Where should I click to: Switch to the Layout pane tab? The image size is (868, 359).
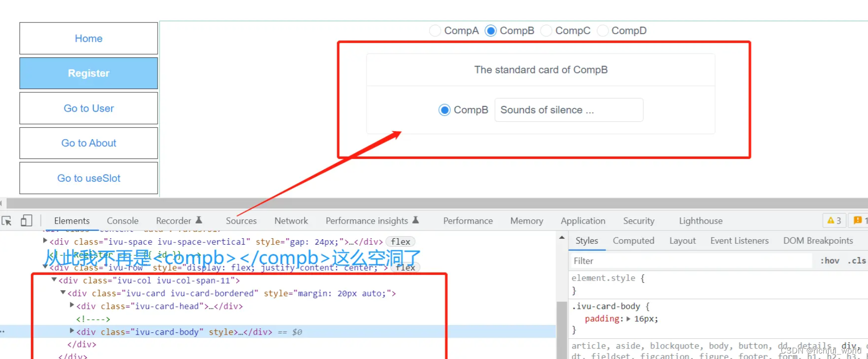[x=682, y=241]
